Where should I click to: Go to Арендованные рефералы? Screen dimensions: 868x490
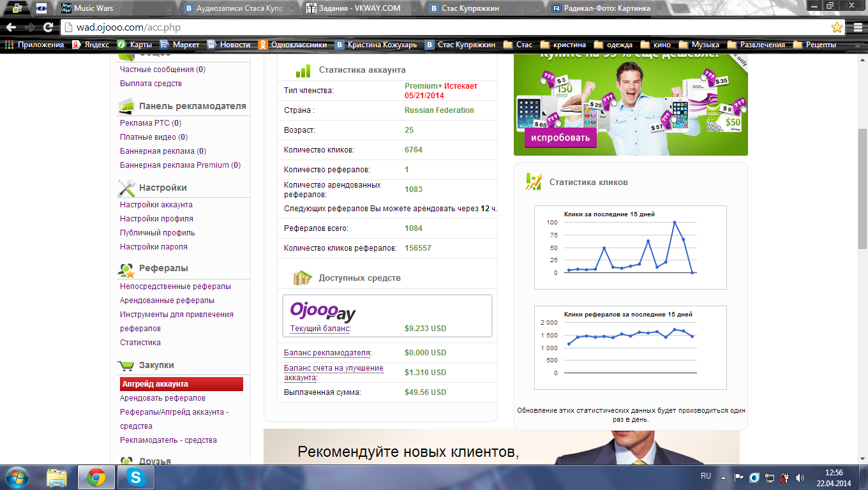[167, 301]
